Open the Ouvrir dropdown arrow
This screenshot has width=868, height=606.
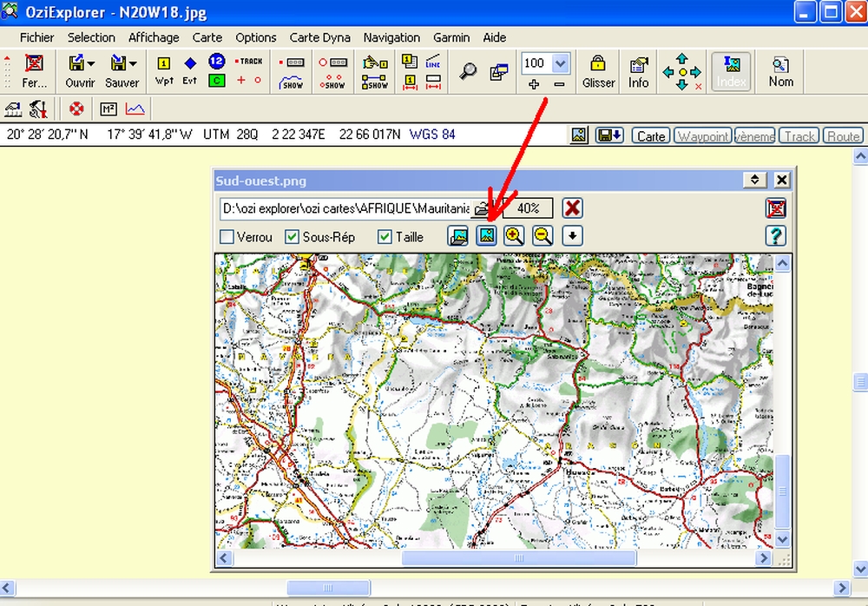91,64
